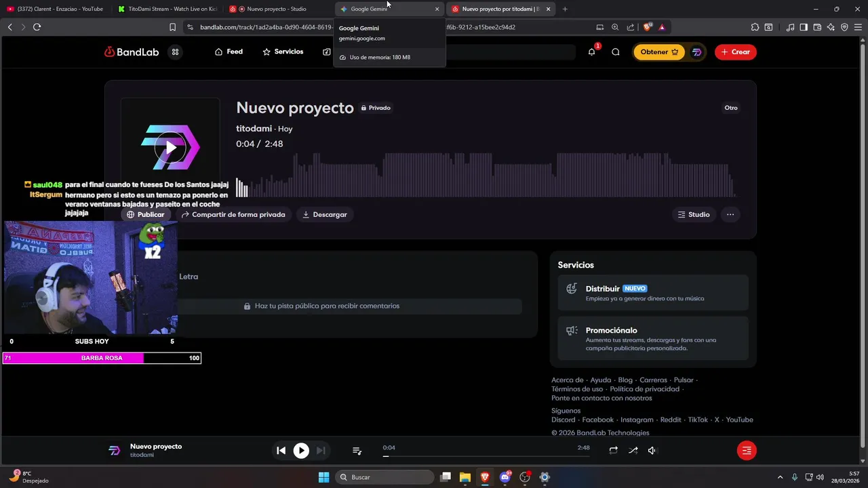
Task: Open Discord from the taskbar
Action: (x=505, y=477)
